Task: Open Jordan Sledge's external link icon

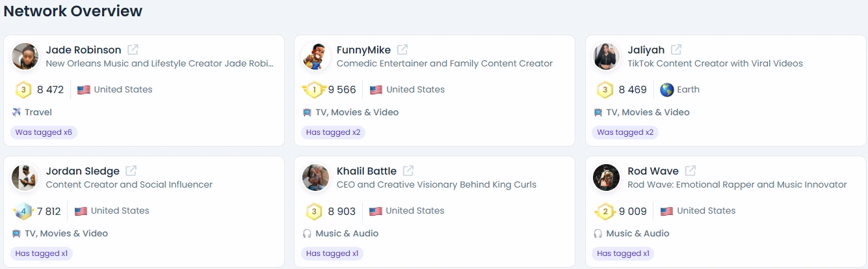Action: (131, 171)
